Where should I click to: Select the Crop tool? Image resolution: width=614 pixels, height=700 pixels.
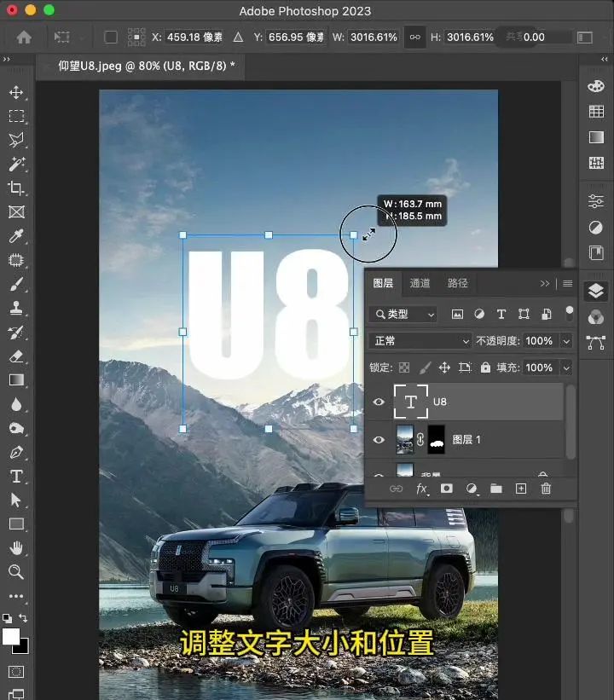pyautogui.click(x=16, y=188)
